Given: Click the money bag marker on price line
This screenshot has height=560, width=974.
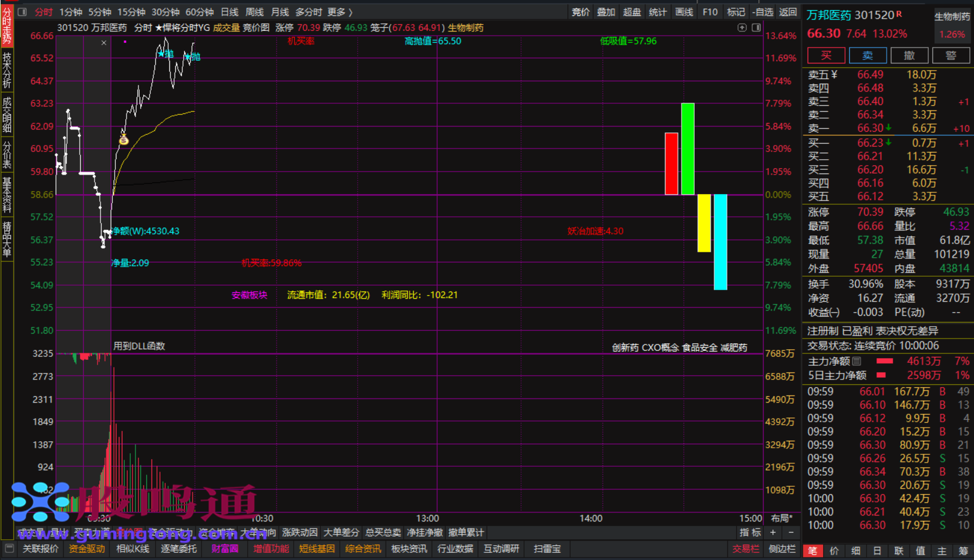Looking at the screenshot, I should (124, 140).
